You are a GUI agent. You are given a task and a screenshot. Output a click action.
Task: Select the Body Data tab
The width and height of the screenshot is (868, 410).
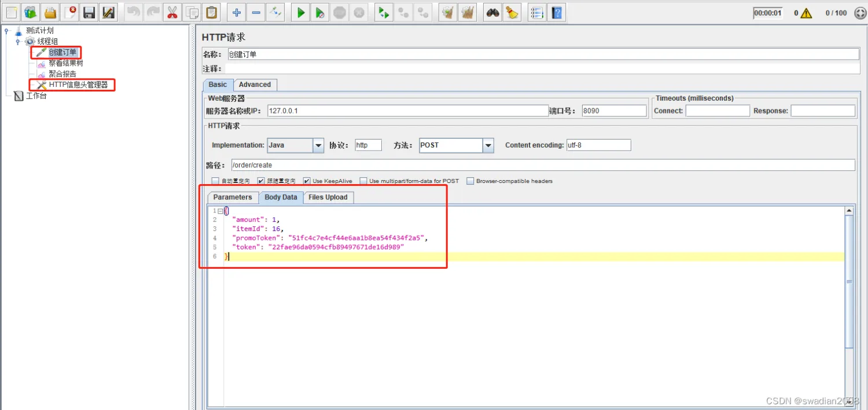point(281,197)
